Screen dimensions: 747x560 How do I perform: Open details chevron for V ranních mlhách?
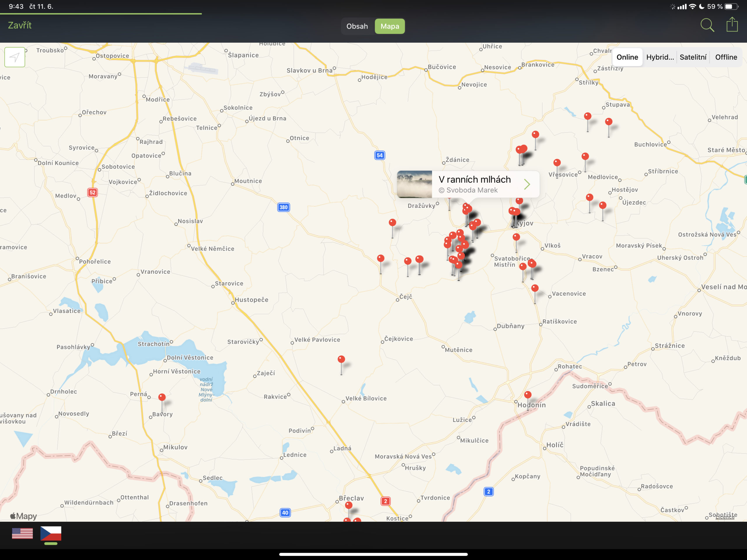point(527,184)
